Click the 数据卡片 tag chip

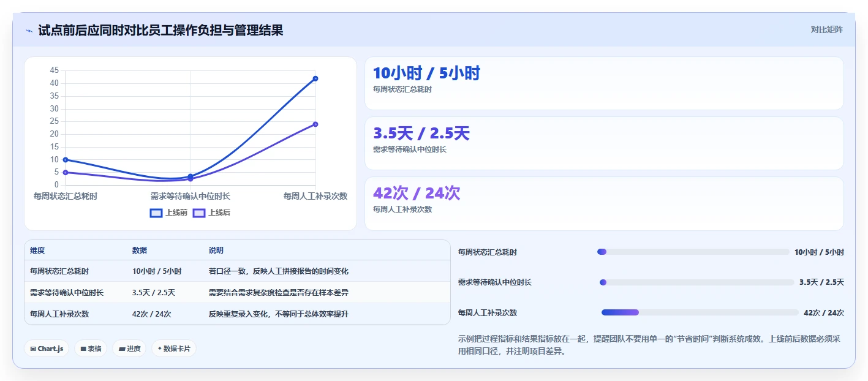(x=174, y=349)
